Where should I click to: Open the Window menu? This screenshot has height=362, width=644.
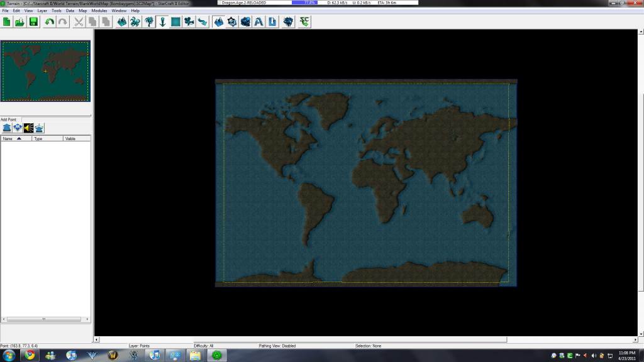tap(119, 11)
